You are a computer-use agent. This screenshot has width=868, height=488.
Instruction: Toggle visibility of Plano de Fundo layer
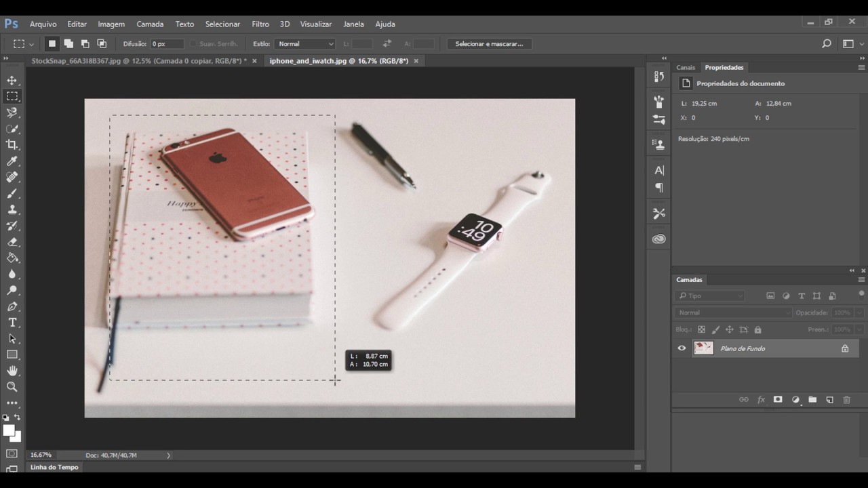tap(682, 348)
